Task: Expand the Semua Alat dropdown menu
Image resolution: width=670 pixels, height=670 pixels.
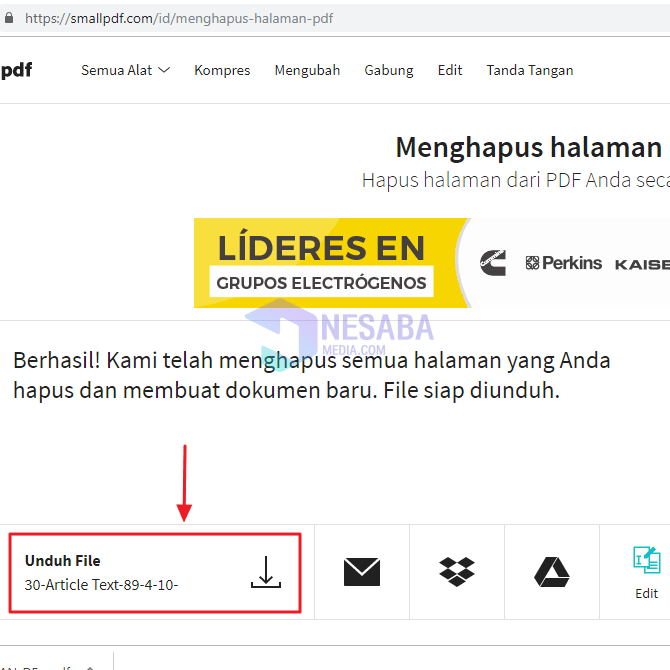Action: [x=125, y=70]
